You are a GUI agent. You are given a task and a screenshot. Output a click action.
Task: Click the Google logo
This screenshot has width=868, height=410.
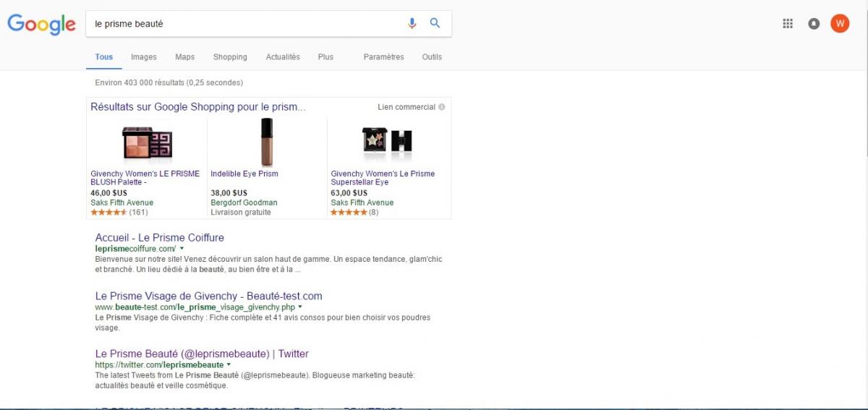coord(41,24)
